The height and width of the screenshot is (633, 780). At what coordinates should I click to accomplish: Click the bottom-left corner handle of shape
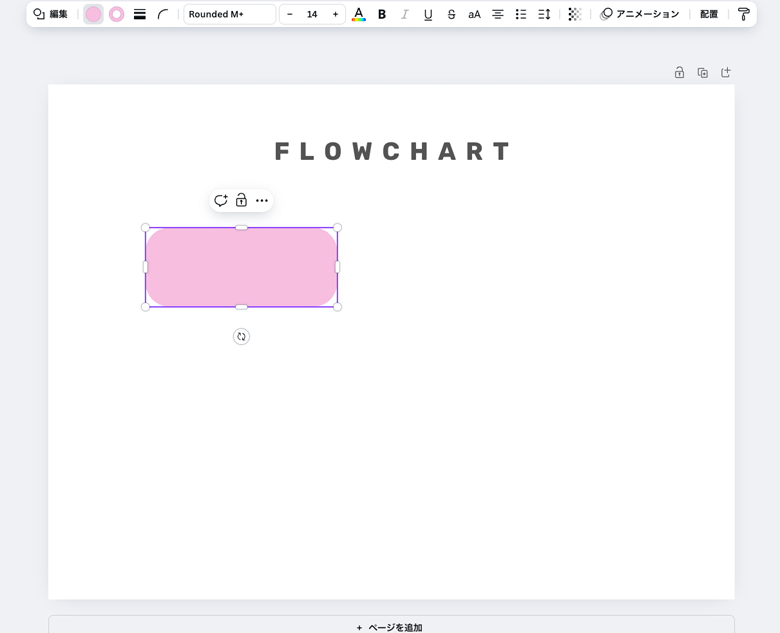[145, 307]
